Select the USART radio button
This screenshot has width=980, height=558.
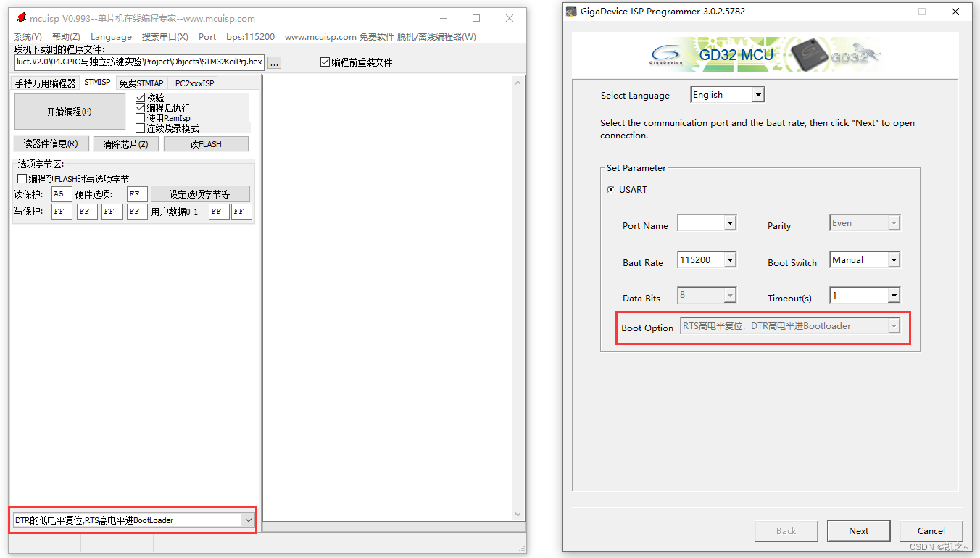[611, 190]
